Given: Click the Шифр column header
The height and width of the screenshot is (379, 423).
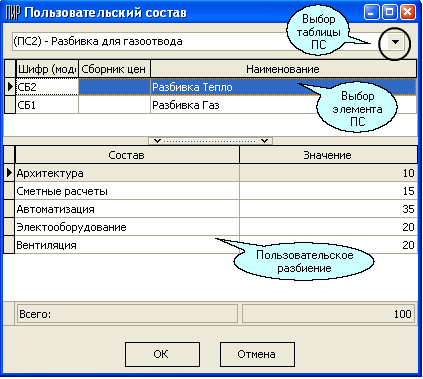Looking at the screenshot, I should (x=47, y=69).
